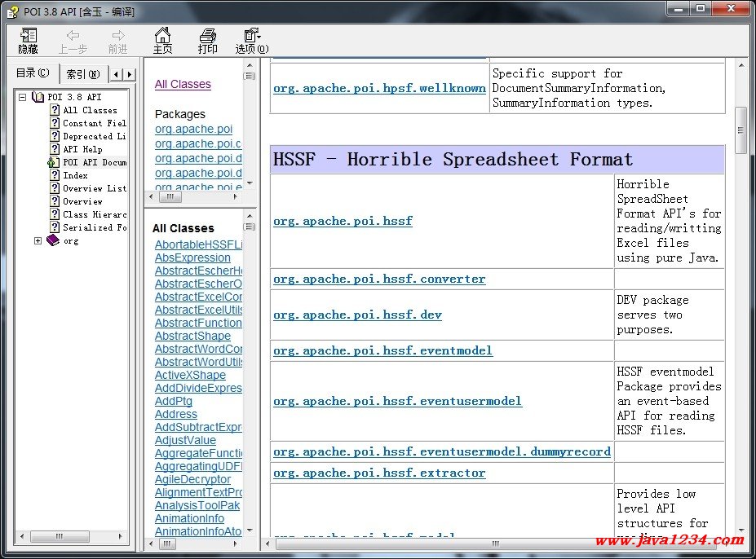Select the API Help tree item
Image resolution: width=756 pixels, height=559 pixels.
click(x=82, y=149)
